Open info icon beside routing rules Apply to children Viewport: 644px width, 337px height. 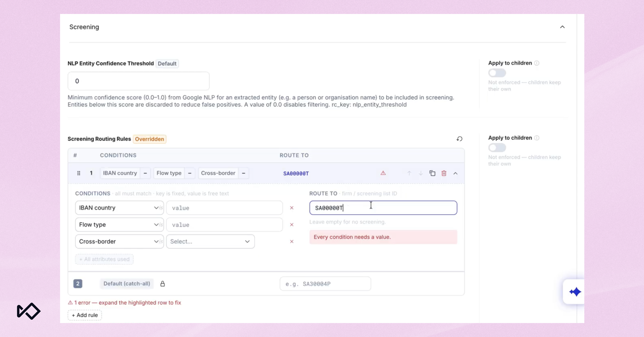[x=537, y=138]
